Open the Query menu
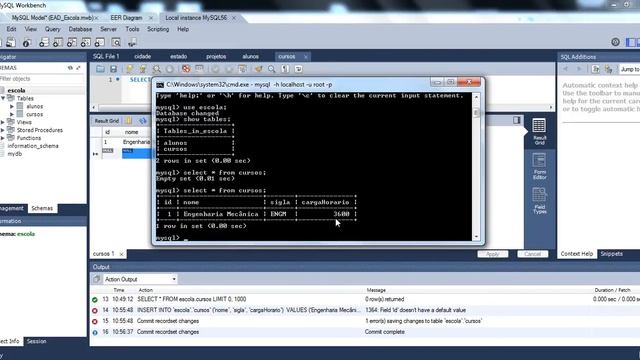The image size is (640, 360). [53, 29]
